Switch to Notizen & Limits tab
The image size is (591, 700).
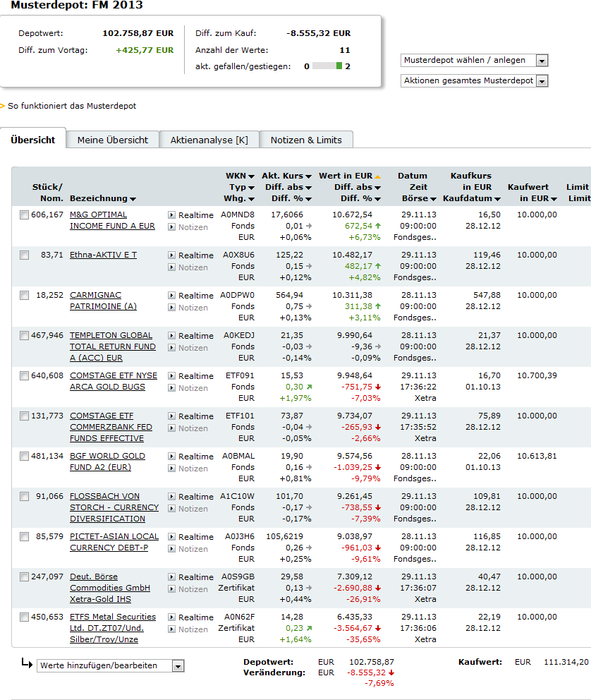tap(306, 140)
